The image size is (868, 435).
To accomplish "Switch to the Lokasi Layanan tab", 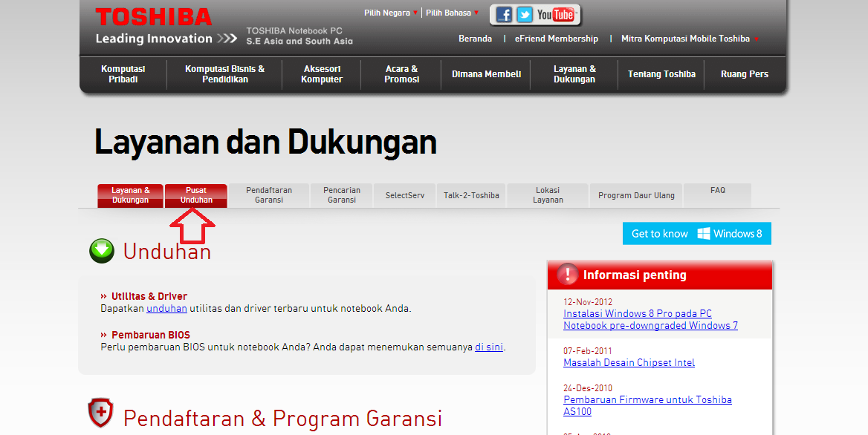I will pyautogui.click(x=548, y=195).
